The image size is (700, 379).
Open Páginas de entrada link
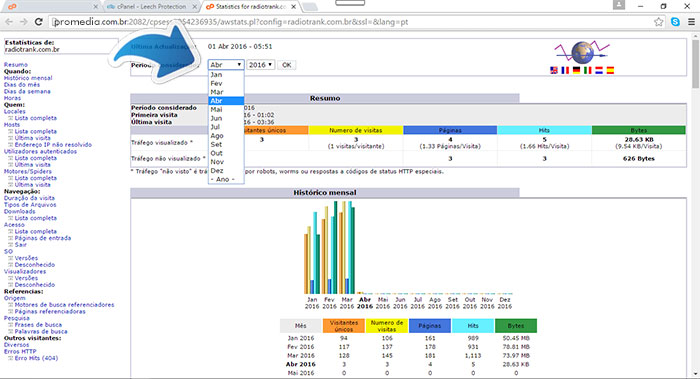[43, 238]
